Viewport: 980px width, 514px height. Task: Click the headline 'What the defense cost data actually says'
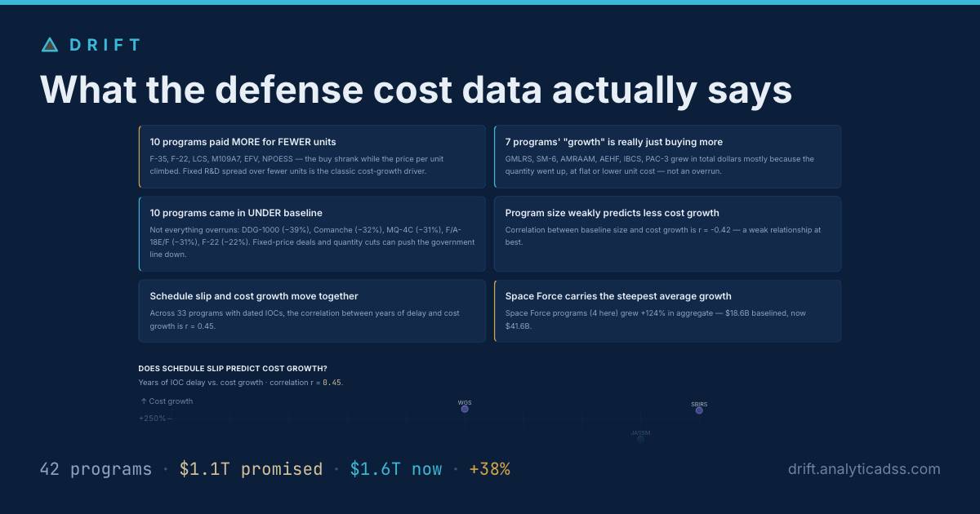[x=416, y=89]
